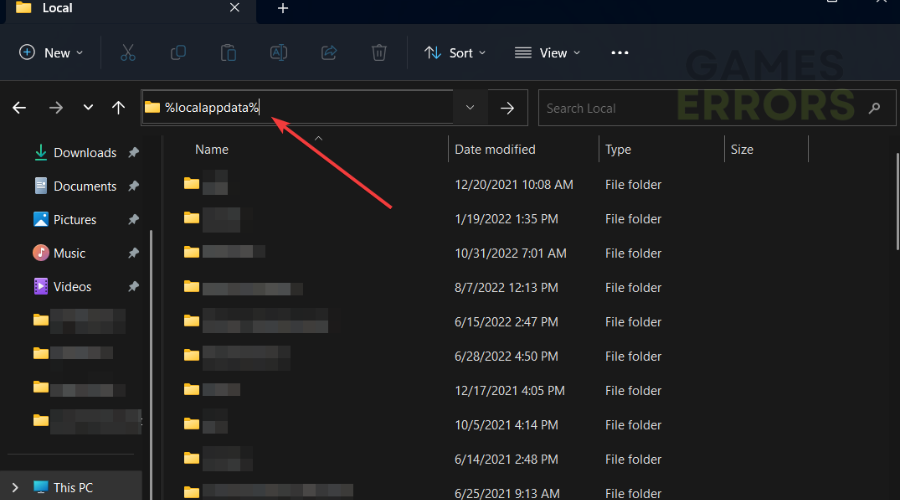Click the Delete trash icon

point(379,52)
